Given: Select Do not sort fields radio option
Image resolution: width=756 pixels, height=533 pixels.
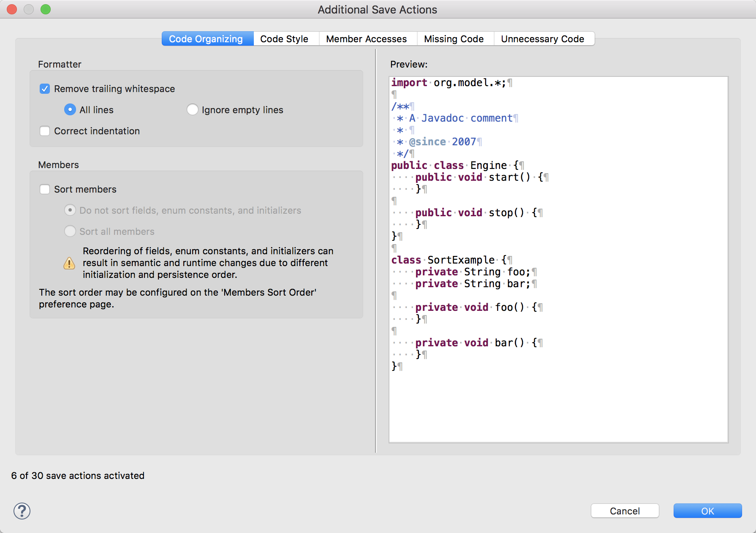Looking at the screenshot, I should (70, 210).
